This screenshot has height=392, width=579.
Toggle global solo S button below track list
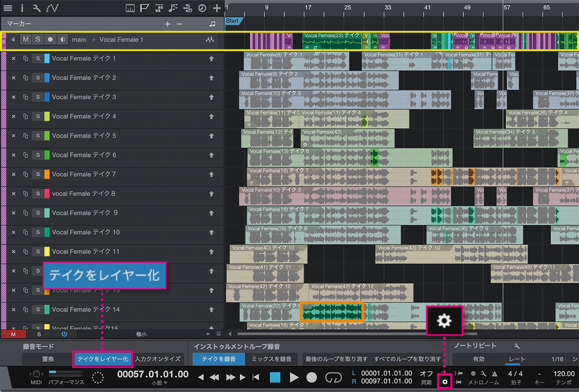click(39, 334)
